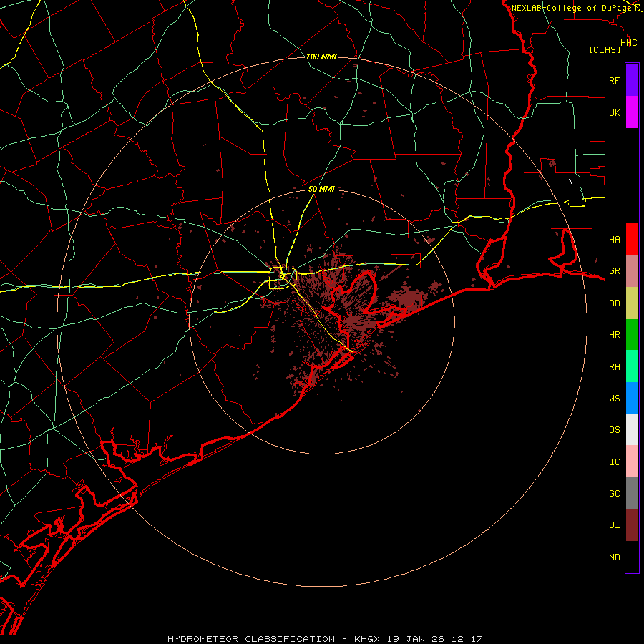
Task: Click the "NEXLAB-College of DuPage" text
Action: (571, 8)
